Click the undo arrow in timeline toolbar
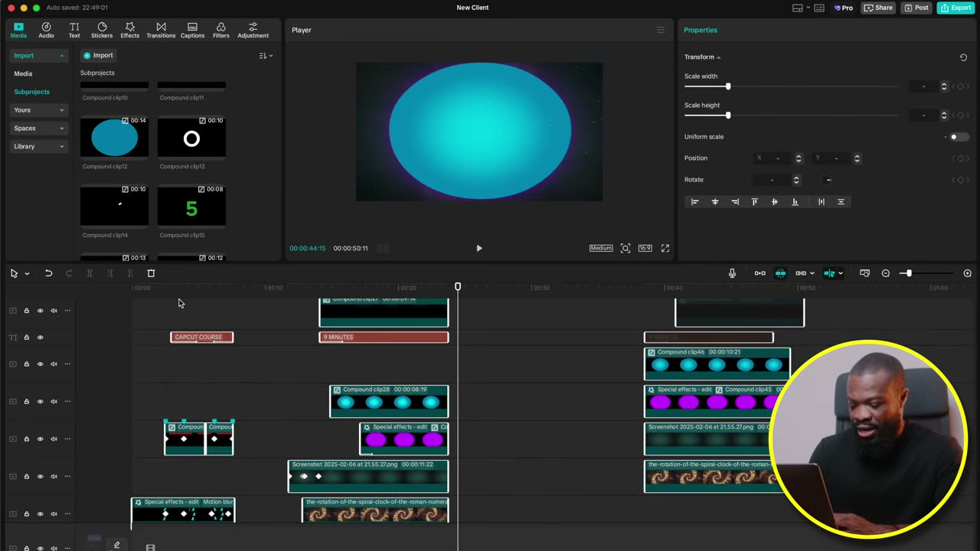The image size is (980, 551). [x=48, y=273]
